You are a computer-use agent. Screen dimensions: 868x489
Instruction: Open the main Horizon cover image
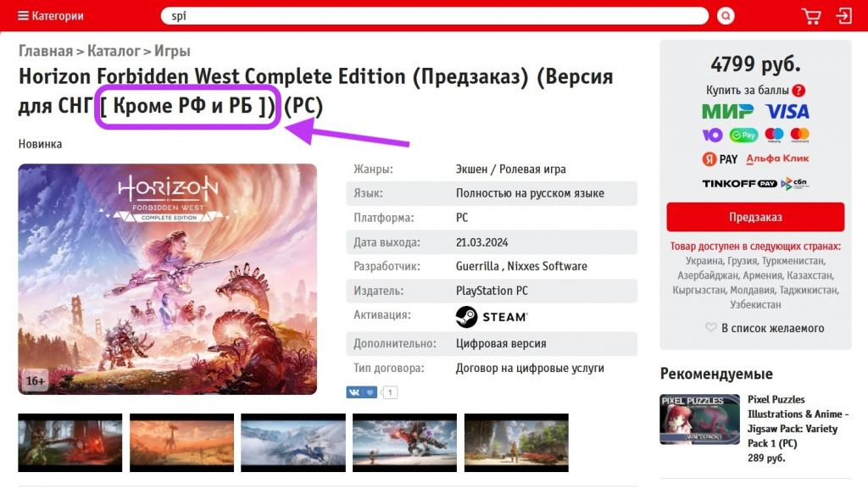pyautogui.click(x=167, y=279)
